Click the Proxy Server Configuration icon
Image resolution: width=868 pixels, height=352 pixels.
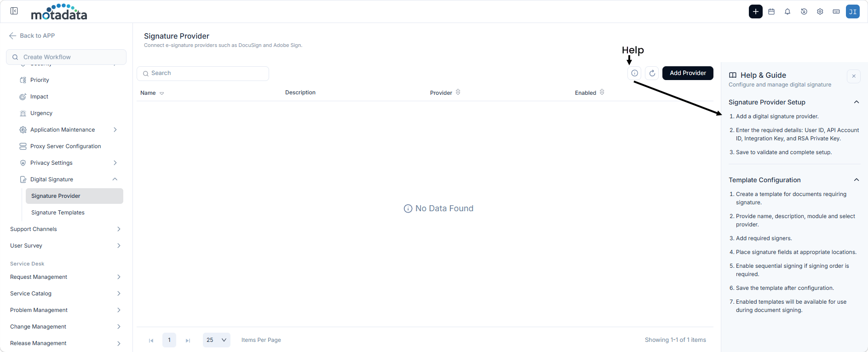(x=23, y=146)
